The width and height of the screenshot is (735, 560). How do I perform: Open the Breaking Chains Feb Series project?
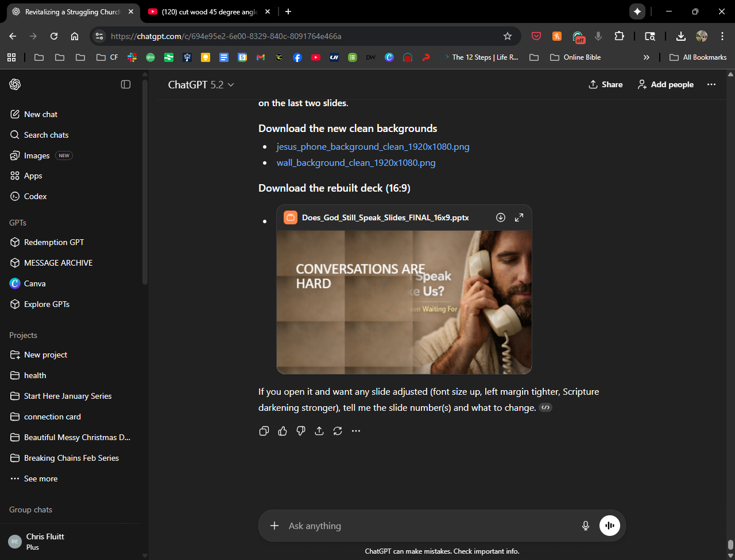click(71, 458)
